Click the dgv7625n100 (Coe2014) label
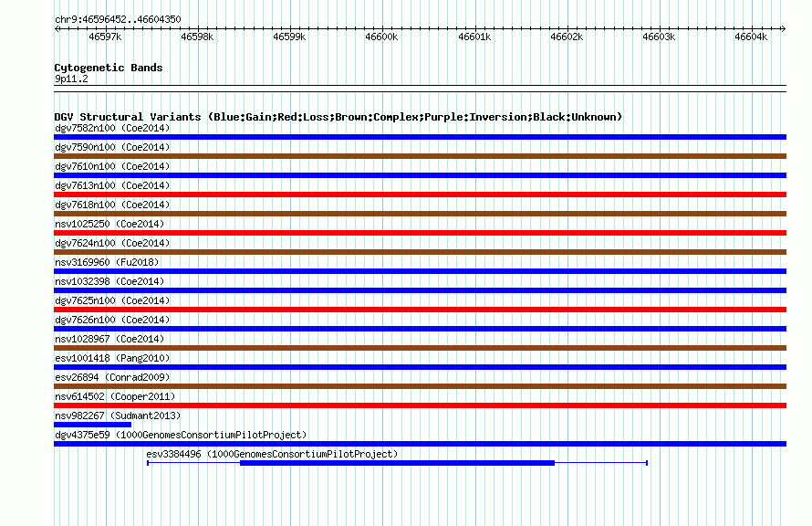Viewport: 812px width, 526px height. (x=112, y=300)
